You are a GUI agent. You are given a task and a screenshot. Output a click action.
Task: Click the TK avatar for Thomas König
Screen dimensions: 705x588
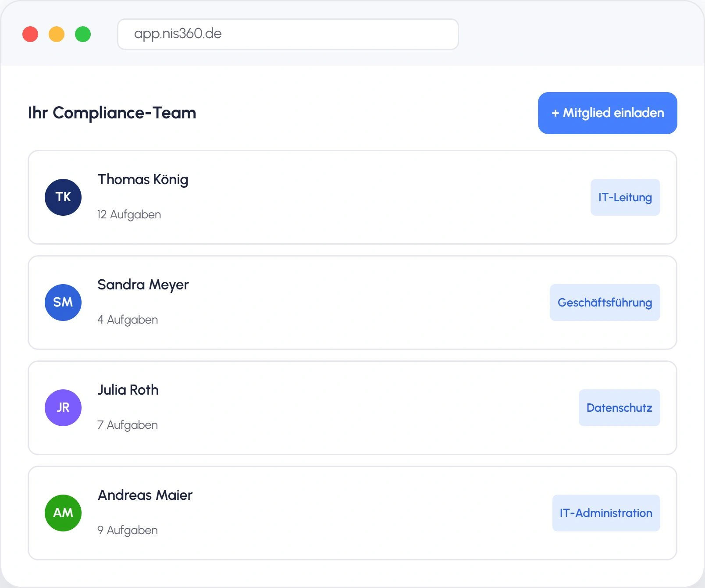[x=63, y=197]
